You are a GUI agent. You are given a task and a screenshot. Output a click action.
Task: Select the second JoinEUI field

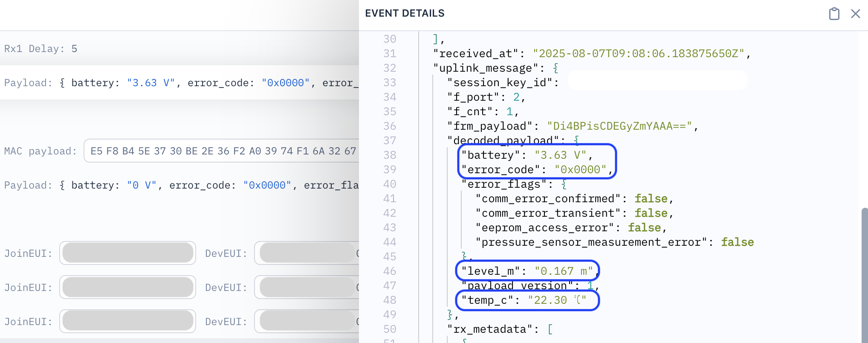[127, 287]
